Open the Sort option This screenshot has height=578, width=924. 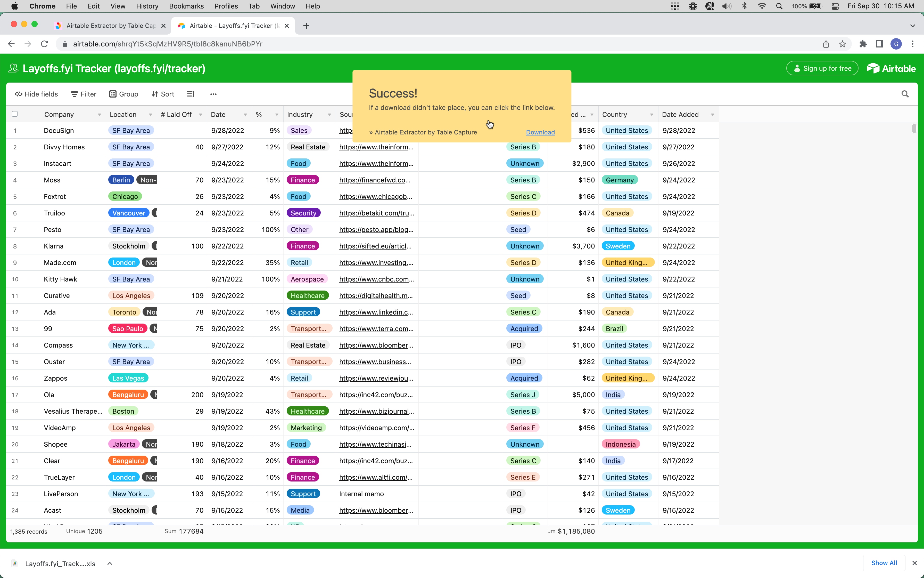(163, 94)
